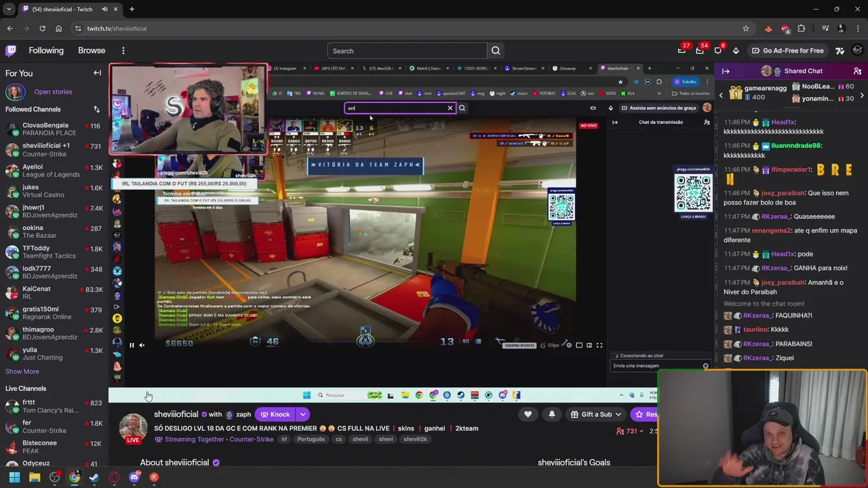This screenshot has height=488, width=868.
Task: Open the Counter-Strike category link
Action: [251, 439]
